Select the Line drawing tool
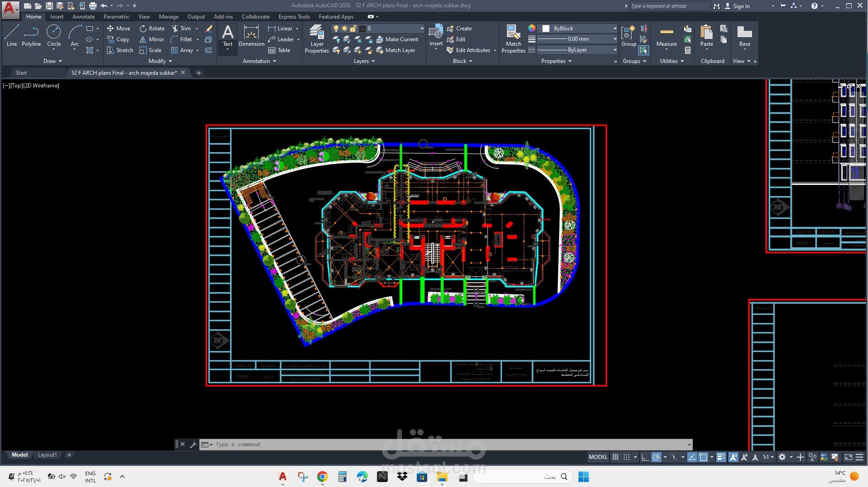Viewport: 868px width, 487px height. pos(12,36)
